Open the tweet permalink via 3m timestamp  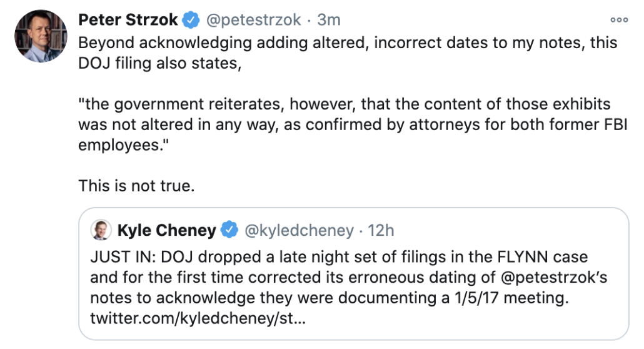coord(329,20)
